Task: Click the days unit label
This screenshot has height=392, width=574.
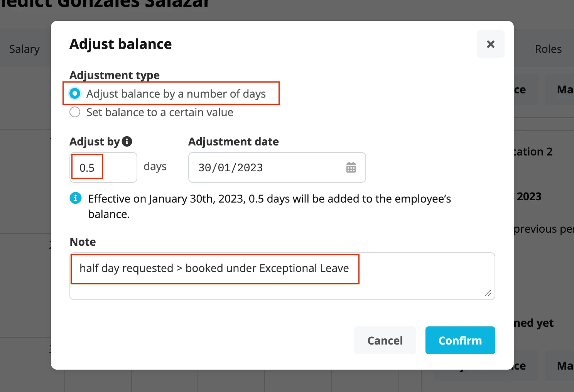Action: click(x=155, y=167)
